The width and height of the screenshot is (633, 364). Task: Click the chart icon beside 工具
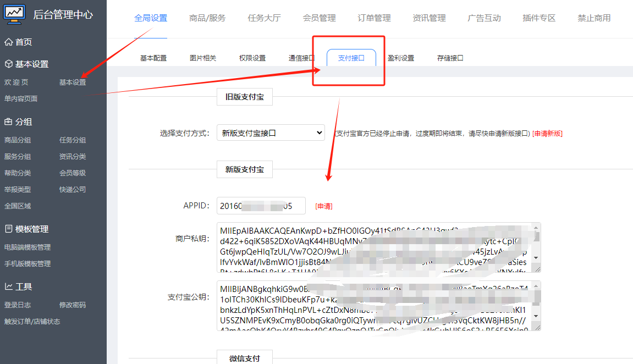click(8, 286)
